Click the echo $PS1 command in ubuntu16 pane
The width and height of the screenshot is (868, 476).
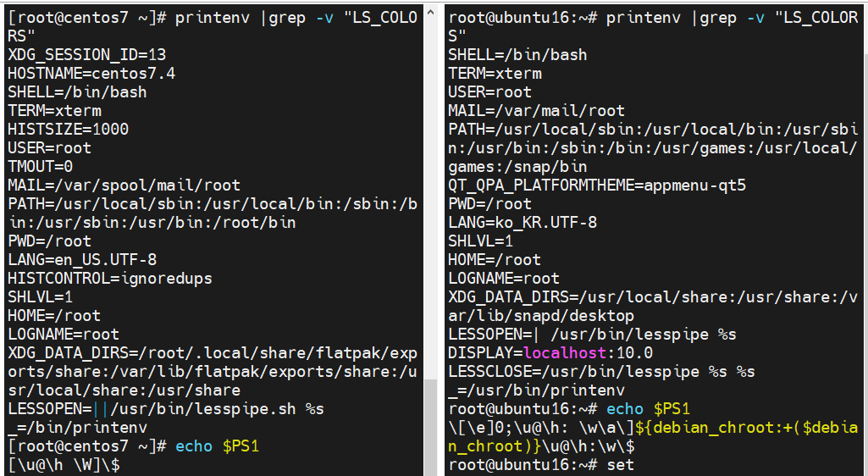(648, 409)
